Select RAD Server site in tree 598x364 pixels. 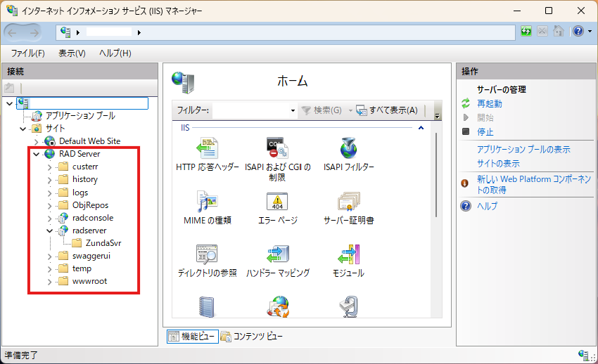(79, 154)
